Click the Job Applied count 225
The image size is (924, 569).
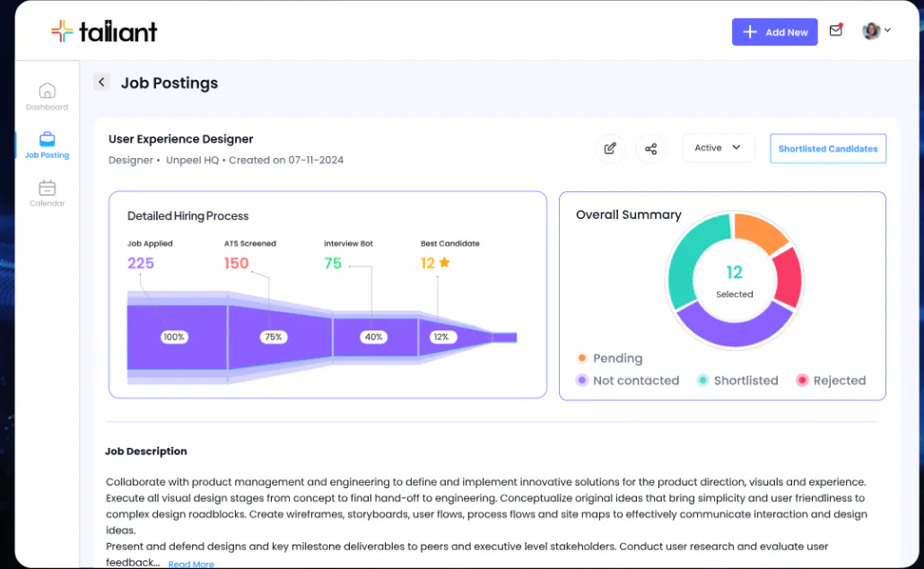pos(141,263)
